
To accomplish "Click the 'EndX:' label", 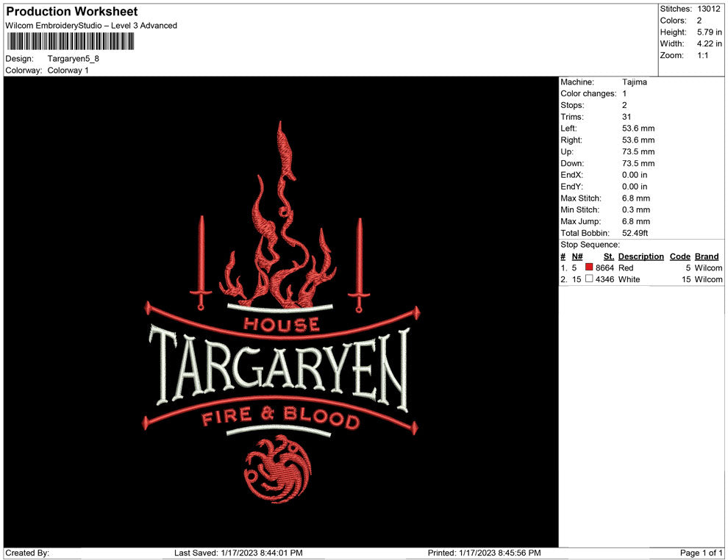I will [571, 175].
